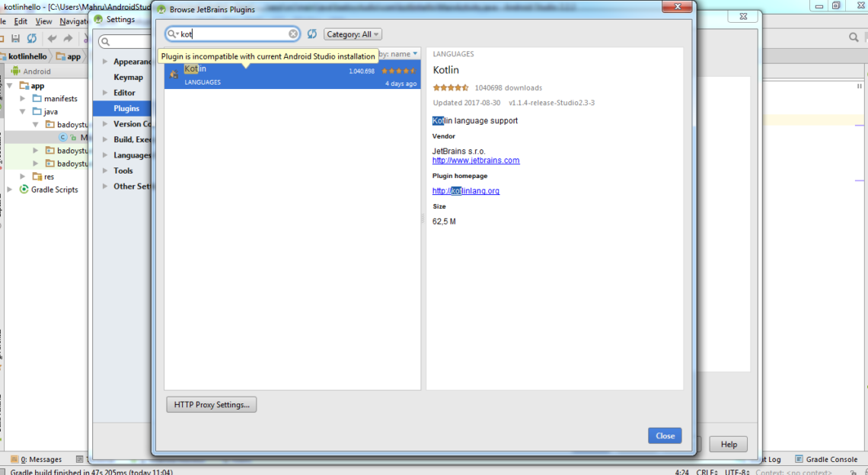
Task: Click the Kotlin plugin icon in results
Action: (x=174, y=74)
